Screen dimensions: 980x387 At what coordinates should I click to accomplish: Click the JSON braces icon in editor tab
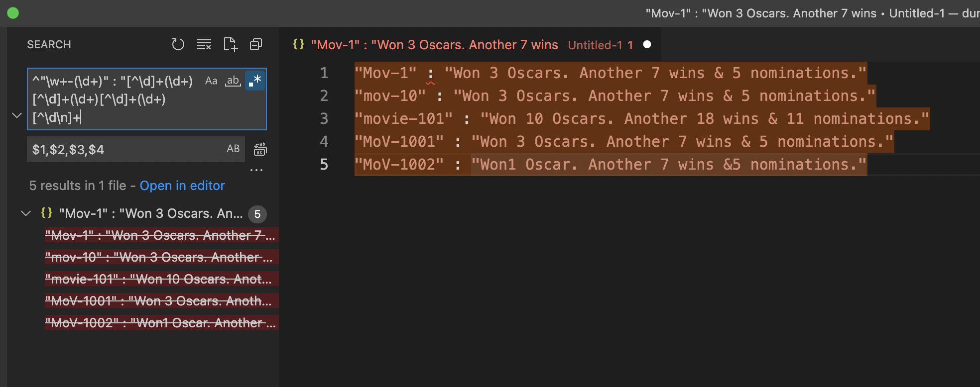(298, 44)
